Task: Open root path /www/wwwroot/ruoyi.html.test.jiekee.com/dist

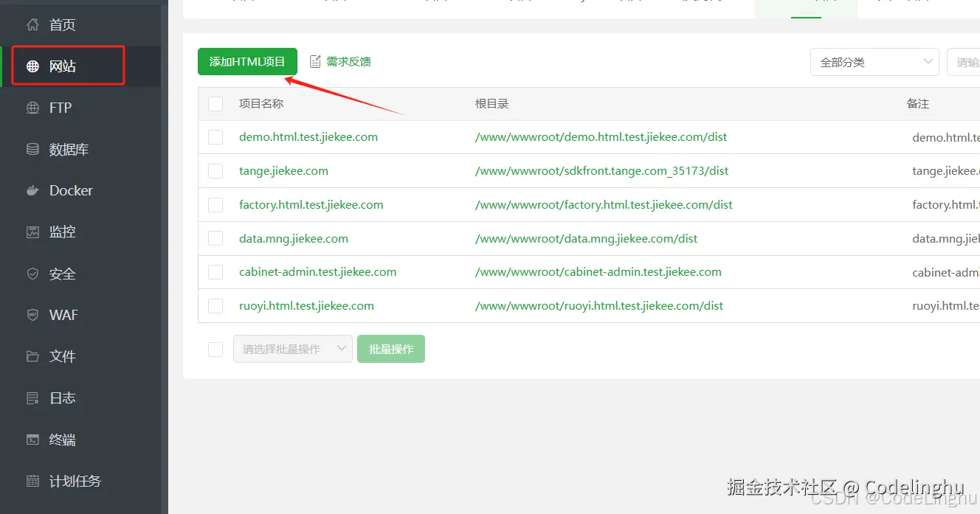Action: 599,306
